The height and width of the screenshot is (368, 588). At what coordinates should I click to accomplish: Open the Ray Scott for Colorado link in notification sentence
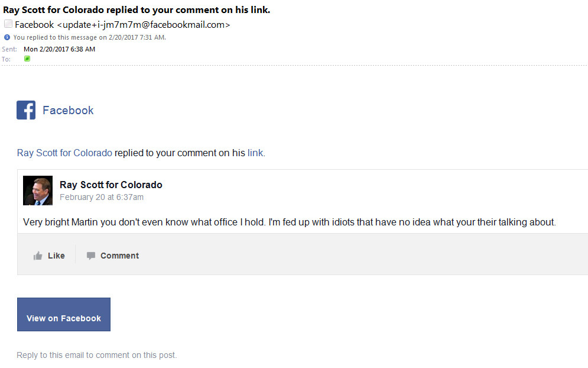(x=64, y=153)
